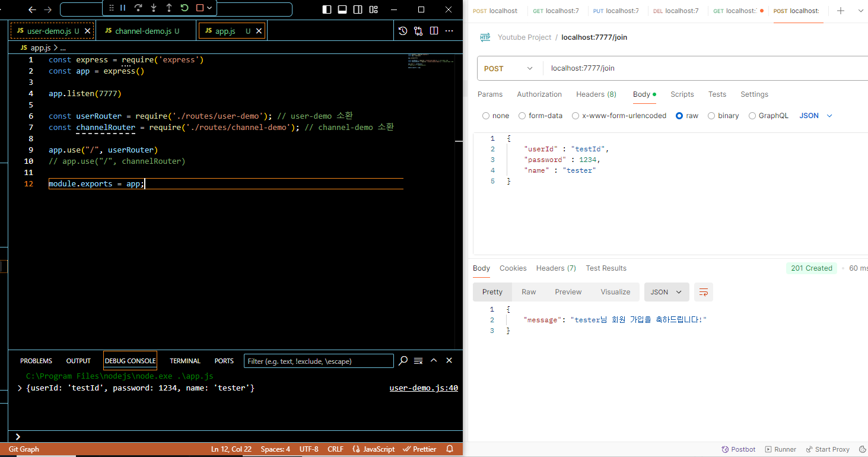Image resolution: width=868 pixels, height=457 pixels.
Task: Restart the debug session
Action: [185, 8]
